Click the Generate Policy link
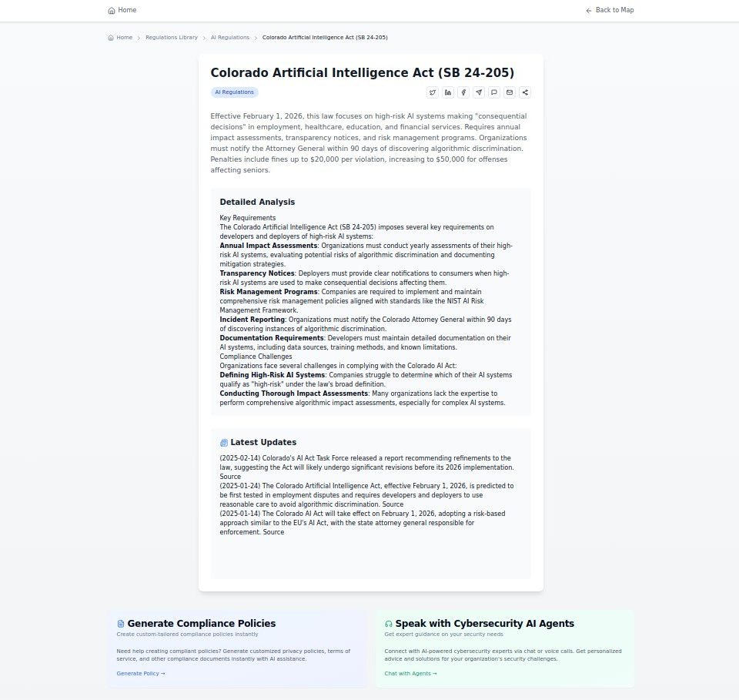The height and width of the screenshot is (700, 739). (140, 673)
